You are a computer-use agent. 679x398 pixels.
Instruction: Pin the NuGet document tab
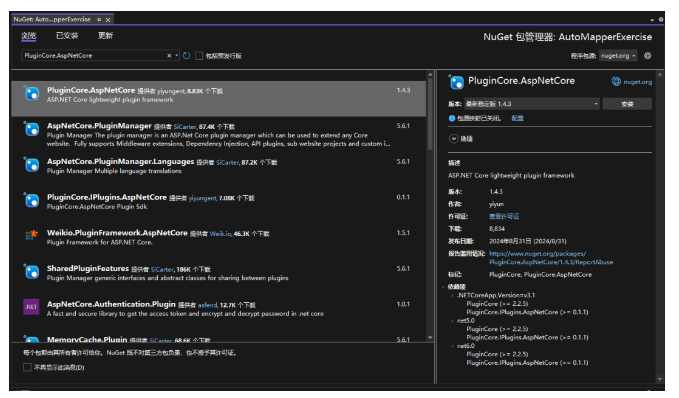point(99,19)
